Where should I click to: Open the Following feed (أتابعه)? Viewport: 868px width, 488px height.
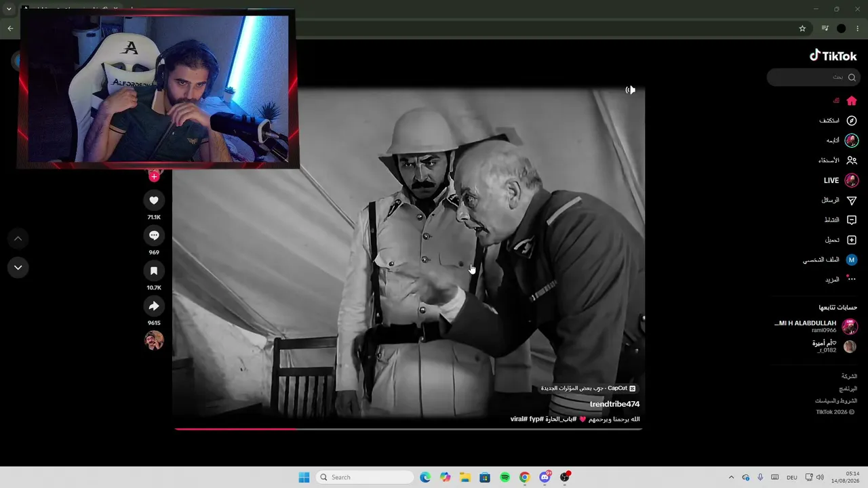(x=842, y=140)
